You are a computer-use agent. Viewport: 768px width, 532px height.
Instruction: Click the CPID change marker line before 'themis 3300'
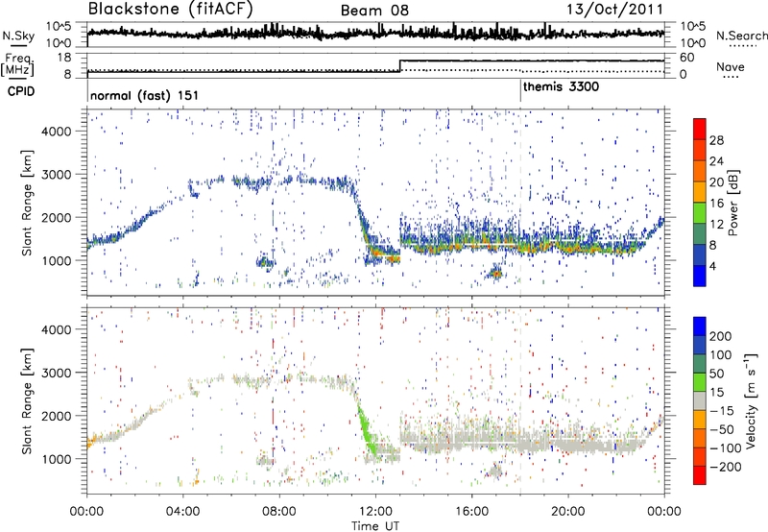520,91
